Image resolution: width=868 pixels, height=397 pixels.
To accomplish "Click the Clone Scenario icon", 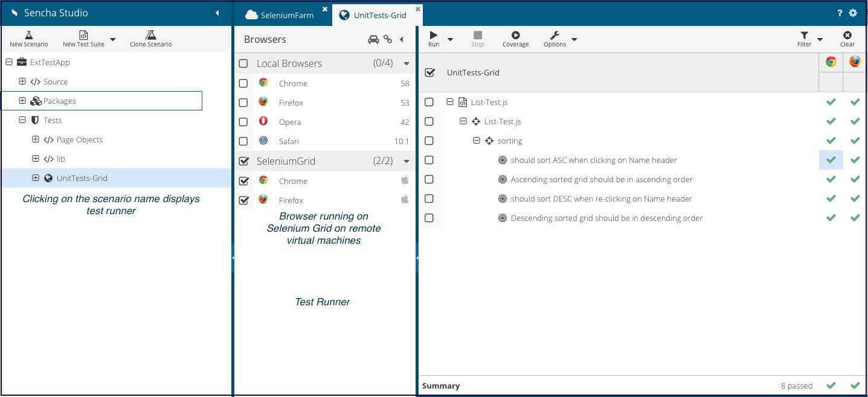I will (150, 35).
